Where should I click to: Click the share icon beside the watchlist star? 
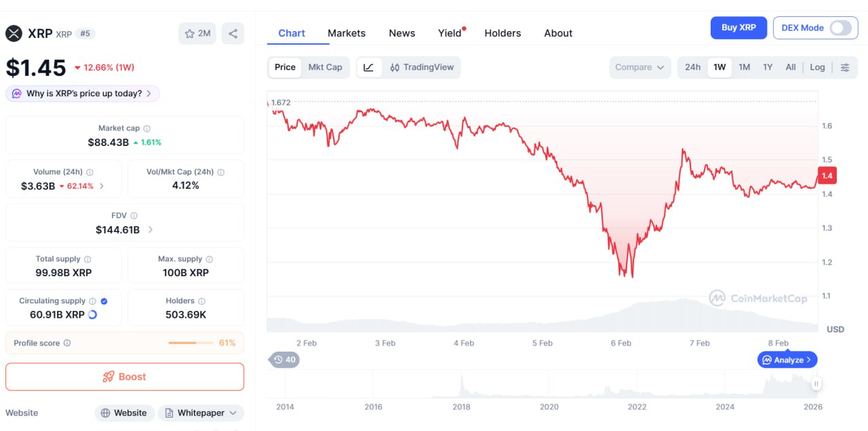[x=233, y=33]
